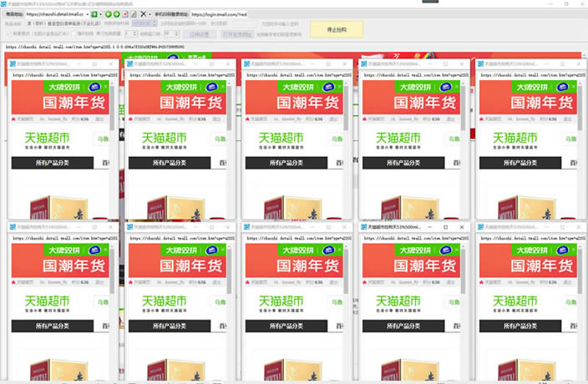Open the dropdown arrow next to Go icon

click(100, 14)
